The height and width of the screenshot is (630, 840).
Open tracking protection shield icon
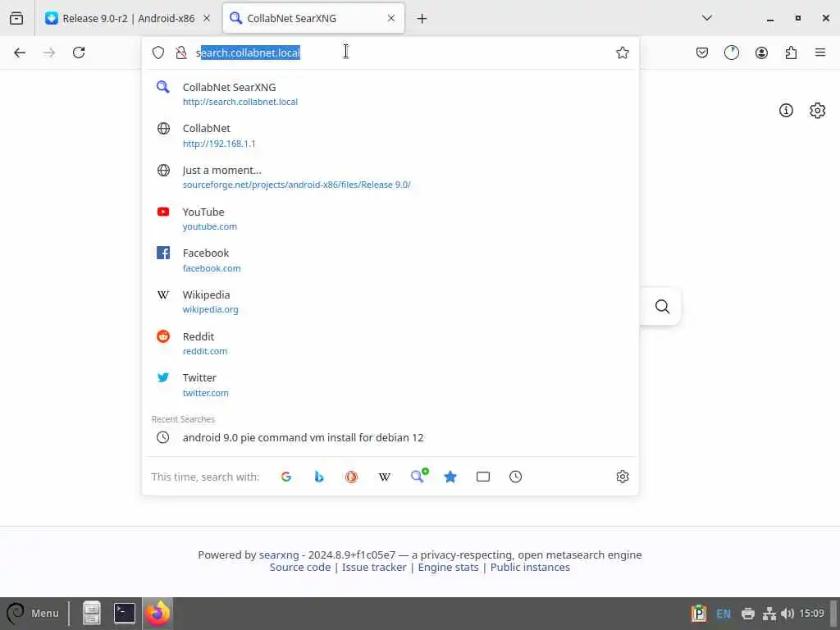click(158, 52)
